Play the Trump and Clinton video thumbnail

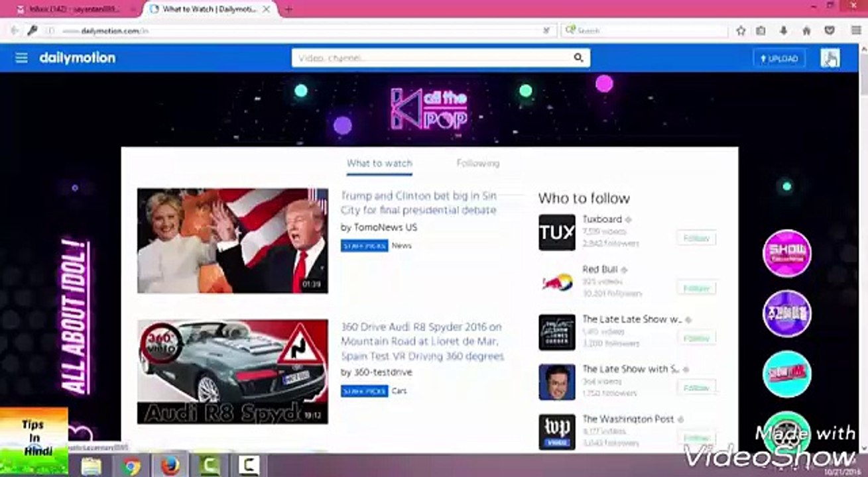233,240
